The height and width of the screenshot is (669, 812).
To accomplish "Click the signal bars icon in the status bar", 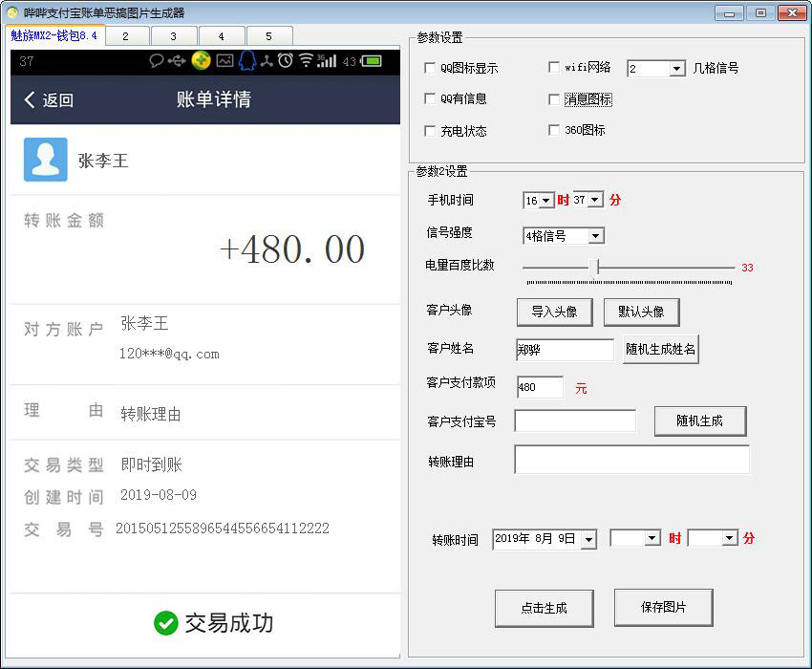I will [x=327, y=60].
